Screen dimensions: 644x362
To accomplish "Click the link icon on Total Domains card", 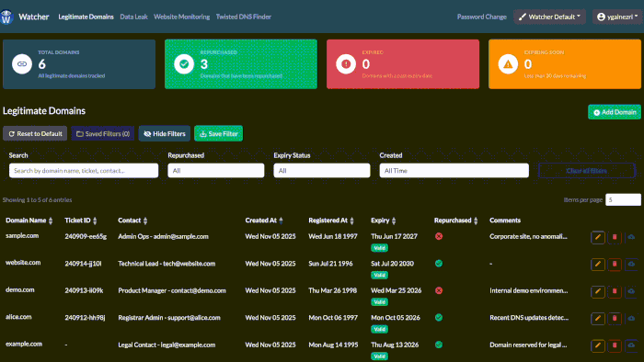I will coord(22,64).
